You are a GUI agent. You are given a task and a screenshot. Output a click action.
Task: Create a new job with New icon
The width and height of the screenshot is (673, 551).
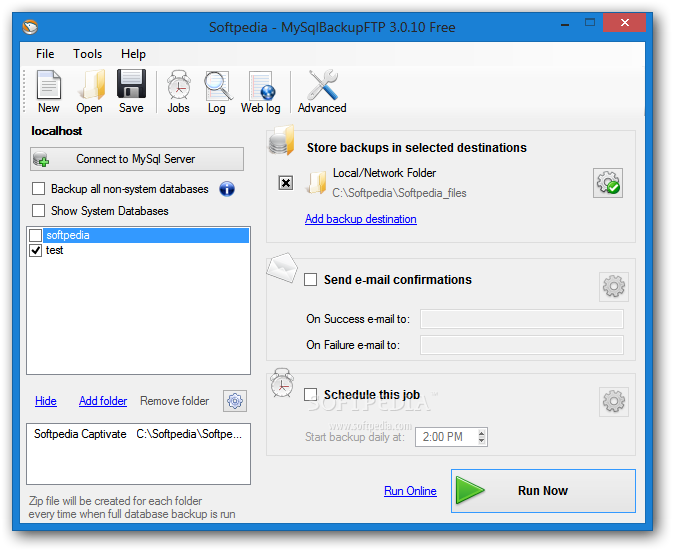coord(49,91)
